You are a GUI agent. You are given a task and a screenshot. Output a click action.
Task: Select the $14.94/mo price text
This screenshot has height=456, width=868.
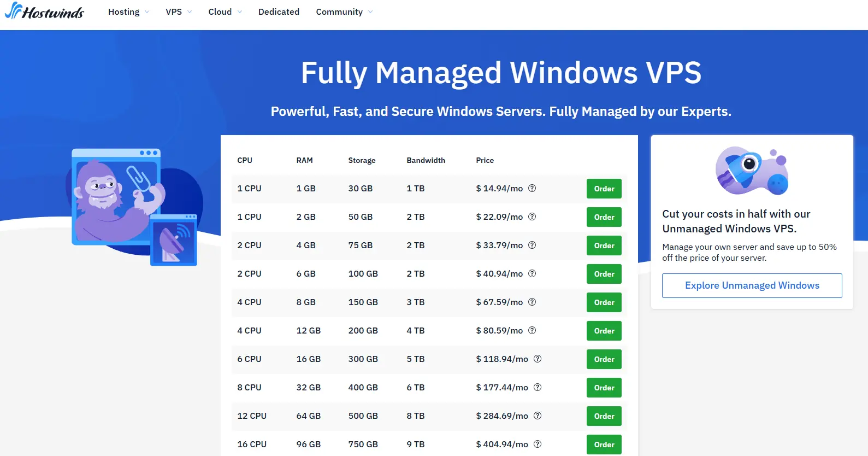coord(499,188)
